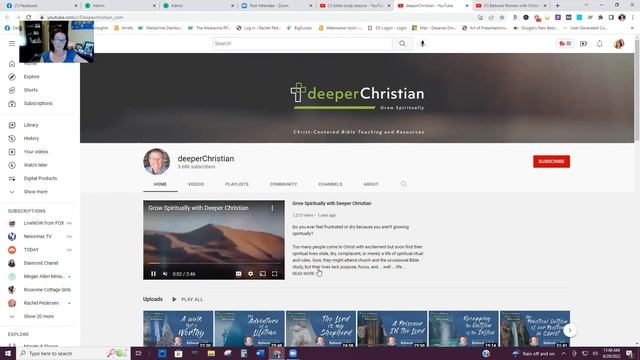The image size is (640, 360).
Task: Open the taskbar Task View icon
Action: pos(139,353)
